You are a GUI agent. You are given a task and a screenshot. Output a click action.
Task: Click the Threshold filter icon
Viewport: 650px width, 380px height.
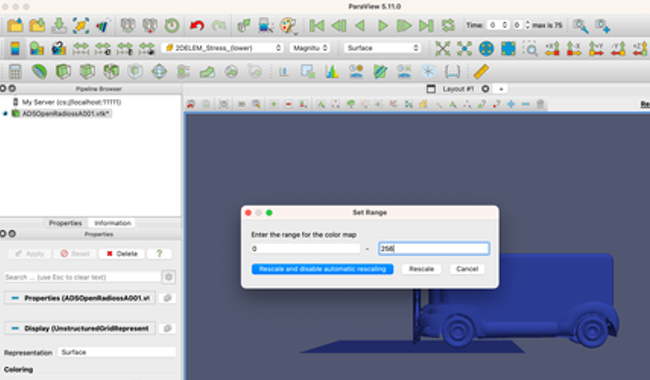coord(111,72)
